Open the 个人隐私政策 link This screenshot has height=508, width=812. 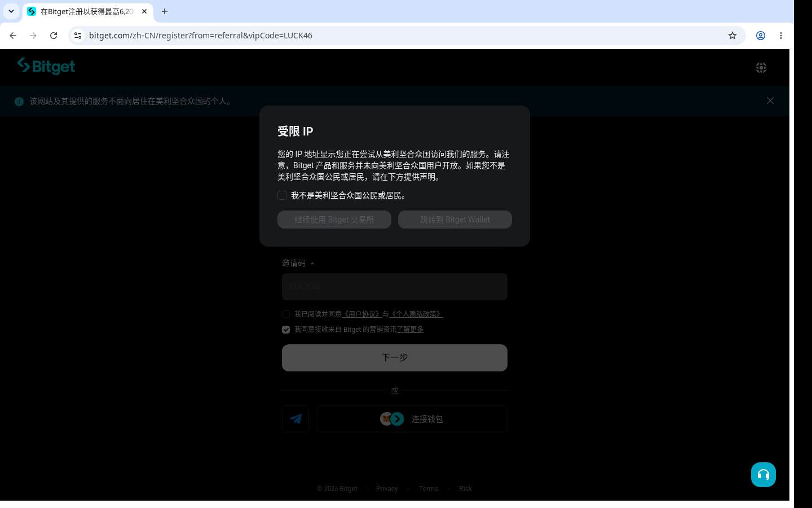pyautogui.click(x=416, y=314)
